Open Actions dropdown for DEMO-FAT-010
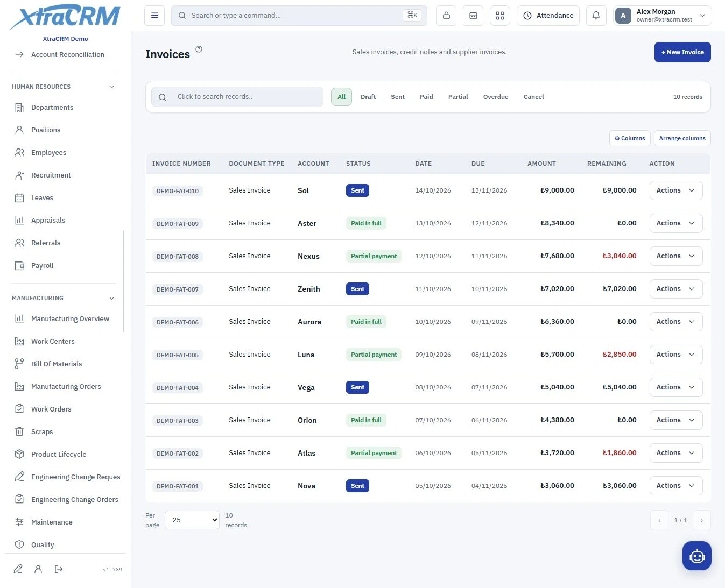 coord(676,190)
